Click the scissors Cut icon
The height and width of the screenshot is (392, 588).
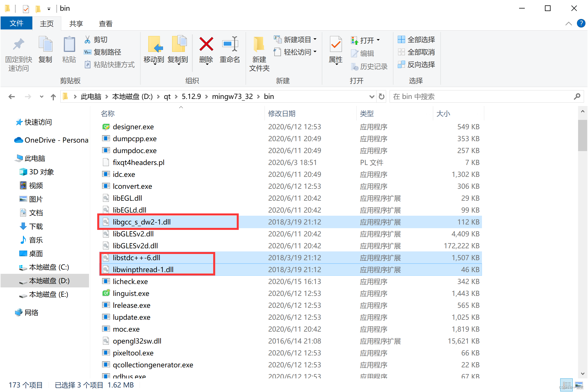(88, 40)
